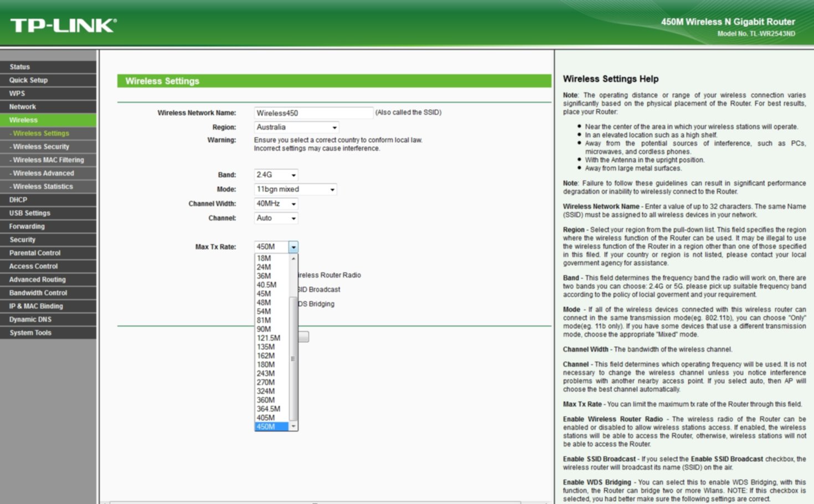Image resolution: width=814 pixels, height=504 pixels.
Task: Pick 81M in the dropdown list
Action: point(272,320)
